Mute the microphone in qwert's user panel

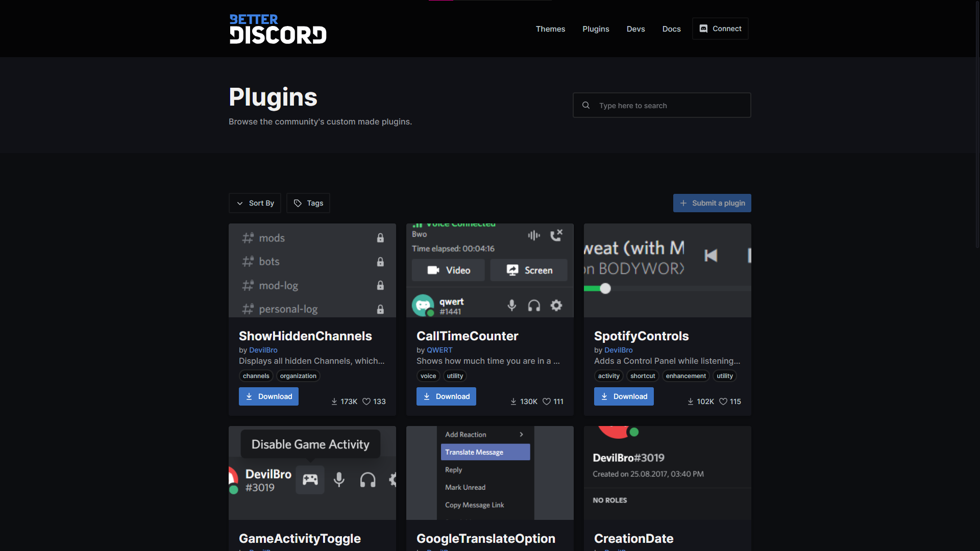point(512,305)
